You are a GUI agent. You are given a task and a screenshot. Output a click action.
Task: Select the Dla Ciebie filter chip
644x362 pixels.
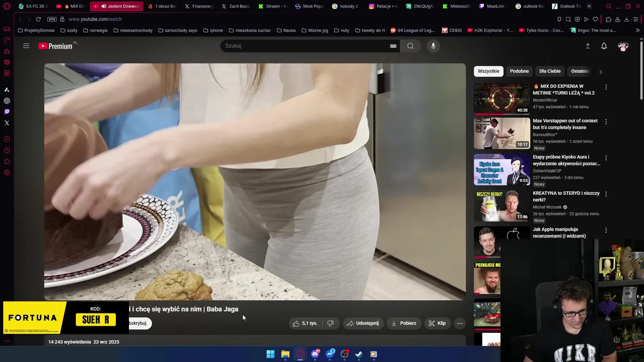tap(550, 71)
